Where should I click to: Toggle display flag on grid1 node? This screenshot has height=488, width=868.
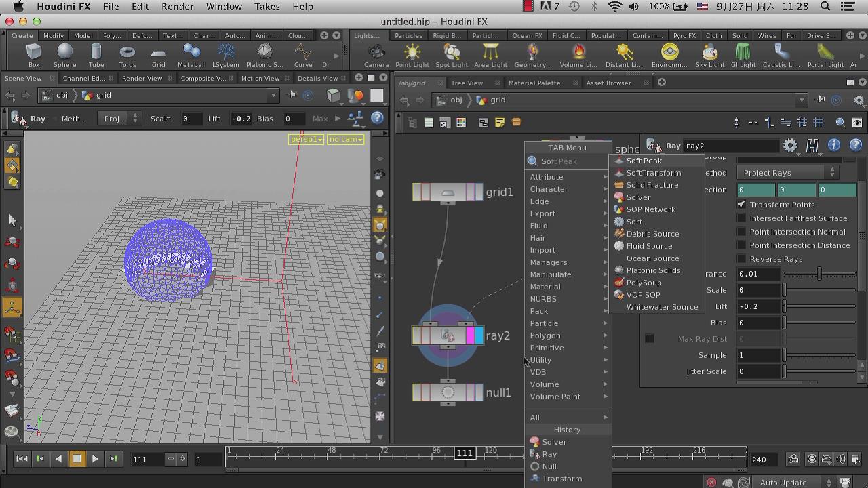pyautogui.click(x=479, y=192)
